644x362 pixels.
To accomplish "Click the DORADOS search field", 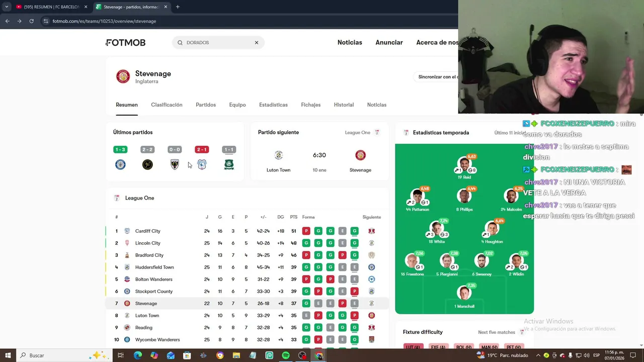I will (218, 43).
